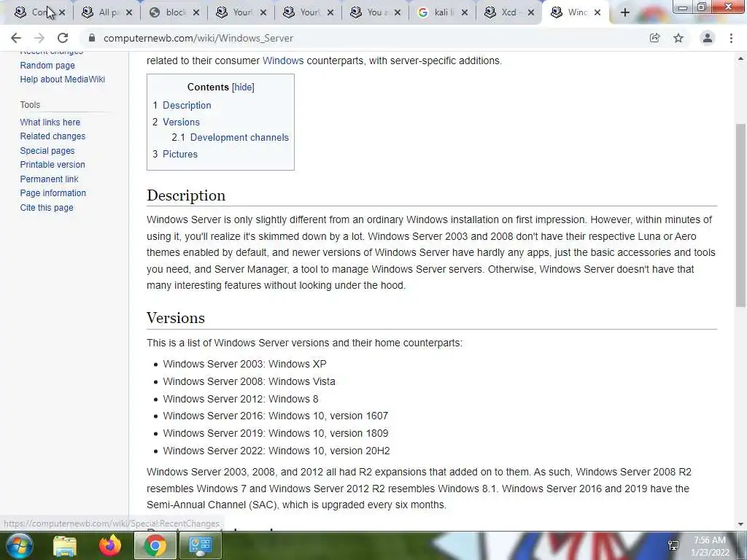Click the scrollbar up arrow
This screenshot has width=747, height=560.
click(740, 58)
